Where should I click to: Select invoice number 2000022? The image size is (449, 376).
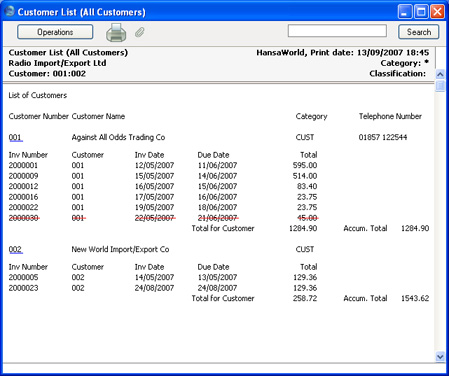point(23,207)
